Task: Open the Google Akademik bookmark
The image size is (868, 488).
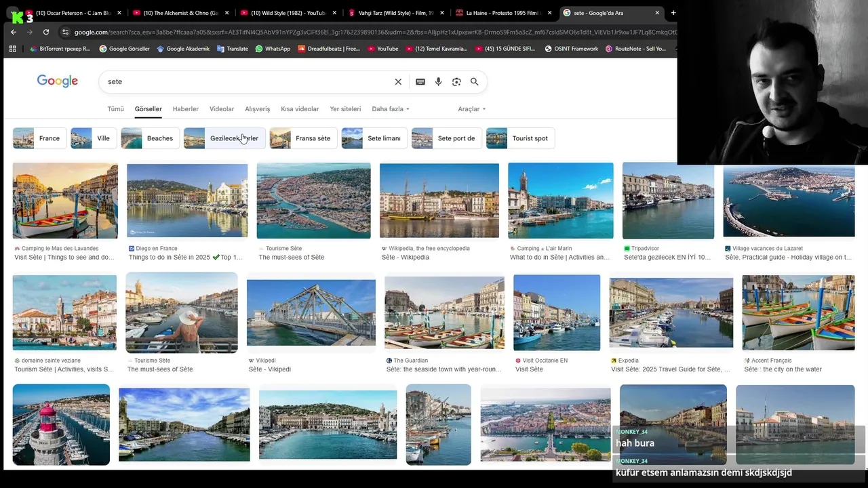Action: [183, 49]
